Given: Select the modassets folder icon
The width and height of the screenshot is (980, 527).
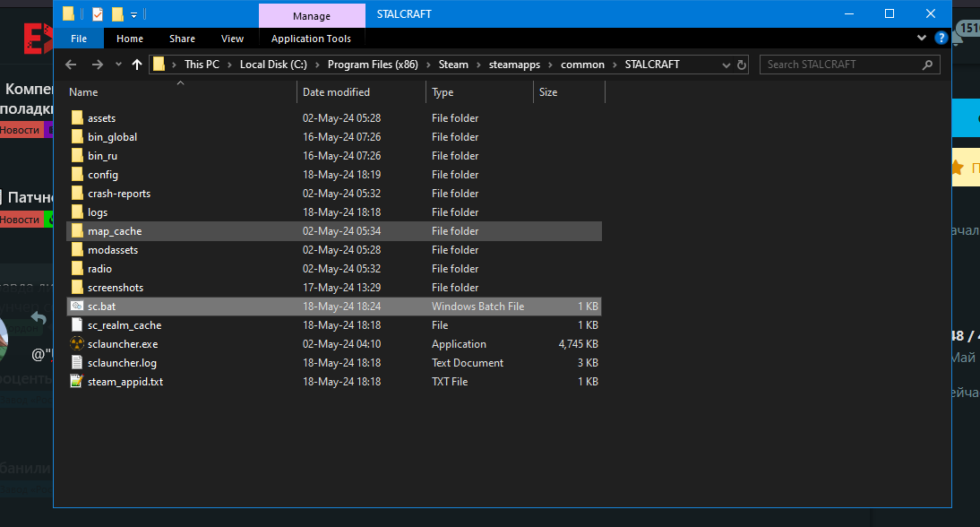Looking at the screenshot, I should tap(77, 249).
